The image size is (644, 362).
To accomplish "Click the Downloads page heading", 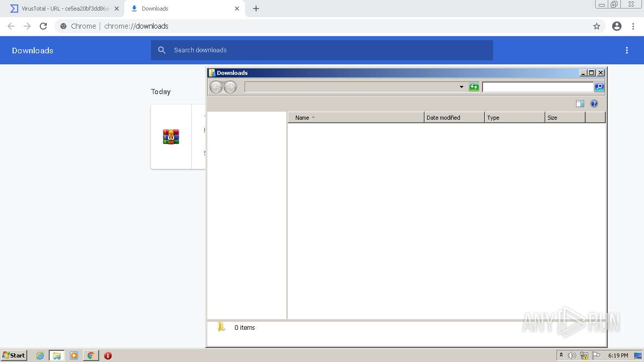I will [x=33, y=50].
